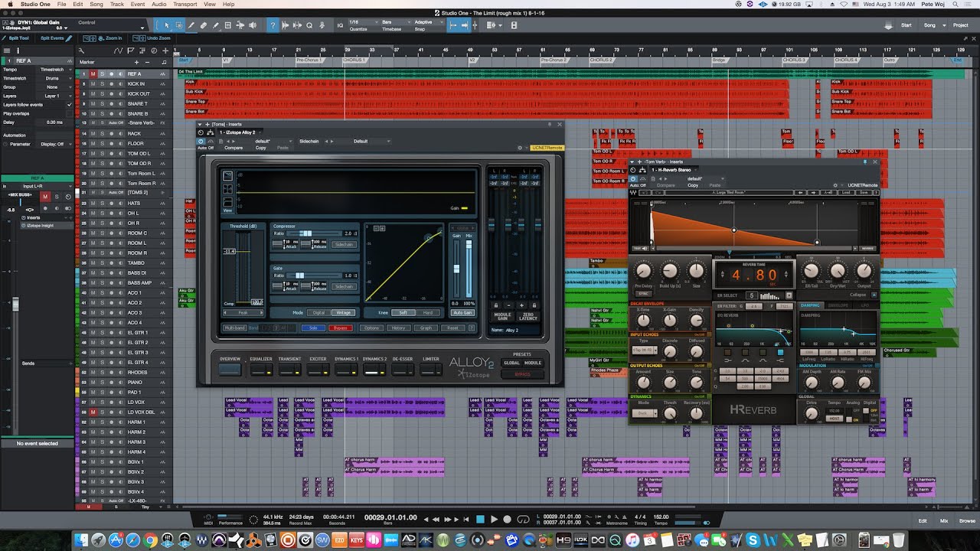This screenshot has width=980, height=551.
Task: Click the Dry/Wet knob in H-Reverb
Action: 838,271
